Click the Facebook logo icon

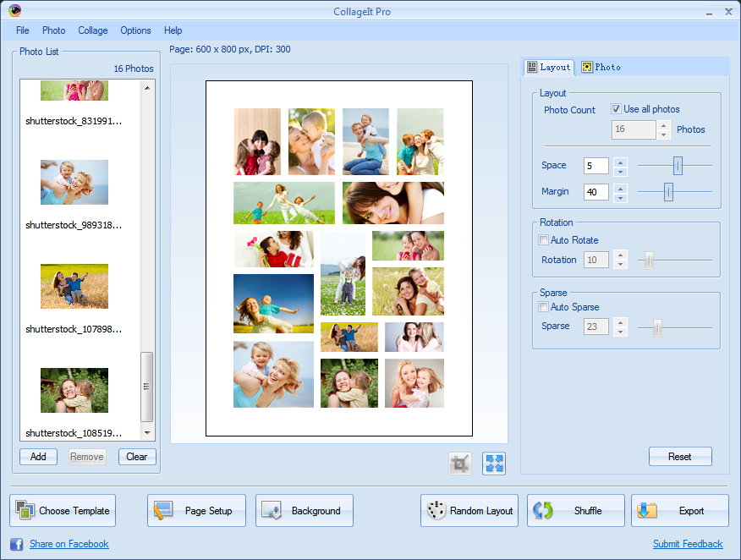[16, 544]
